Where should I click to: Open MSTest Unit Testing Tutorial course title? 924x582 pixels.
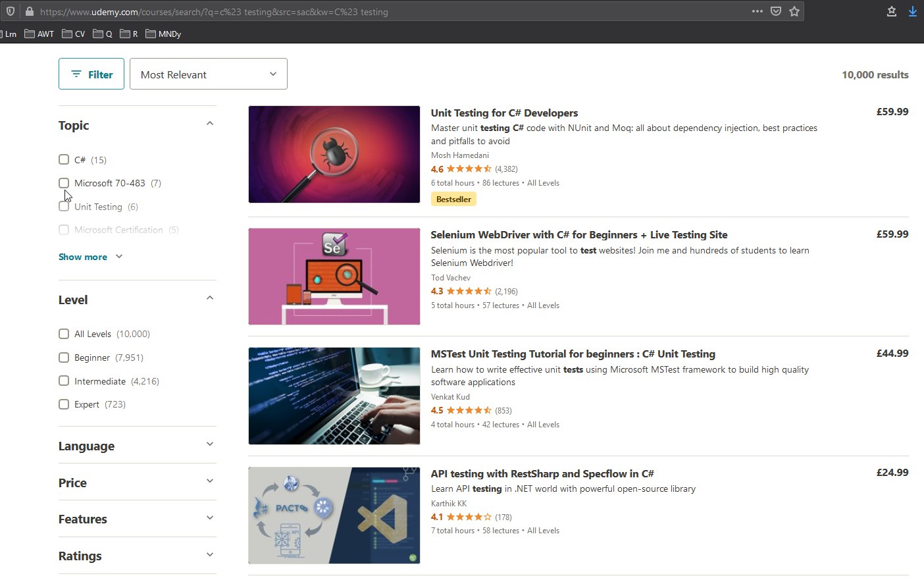tap(573, 354)
